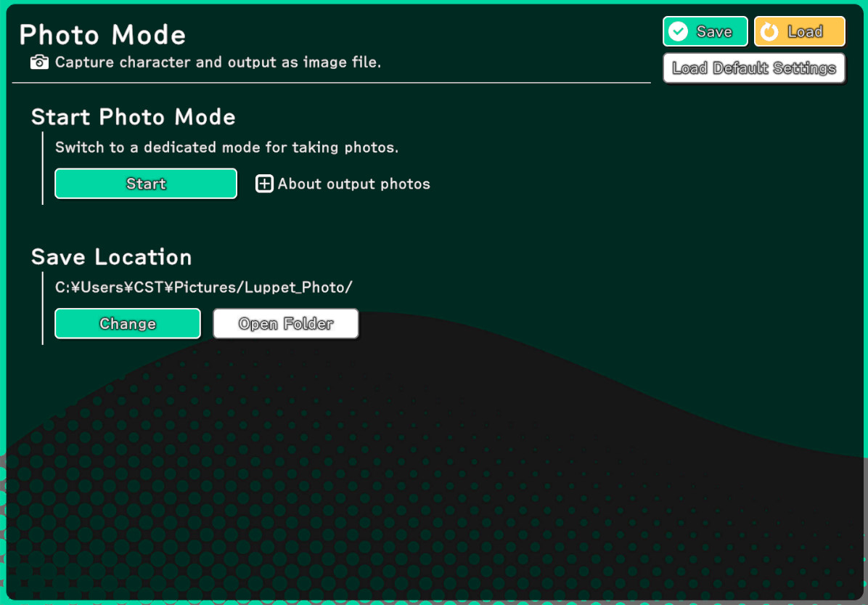
Task: Click the camera icon below Photo Mode
Action: coord(39,62)
